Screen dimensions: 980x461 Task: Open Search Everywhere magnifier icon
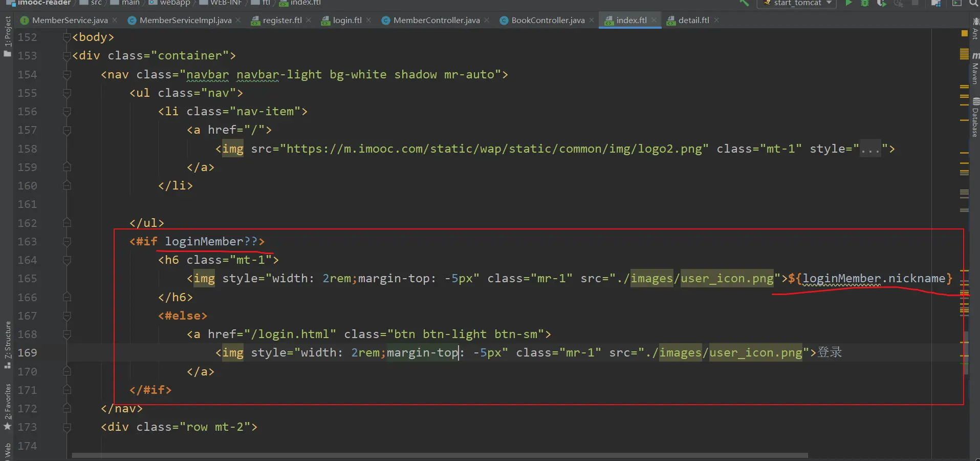[973, 3]
